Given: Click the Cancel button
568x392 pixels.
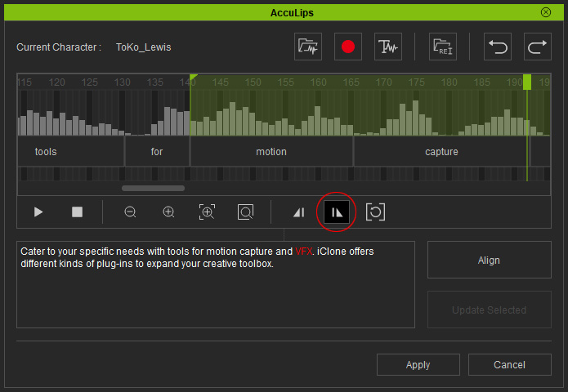Looking at the screenshot, I should pyautogui.click(x=509, y=365).
